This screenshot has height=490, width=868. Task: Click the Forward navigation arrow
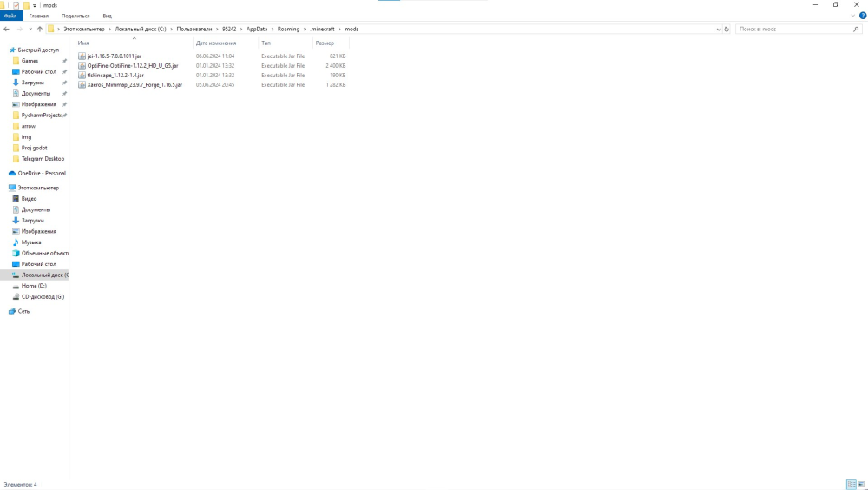point(19,29)
